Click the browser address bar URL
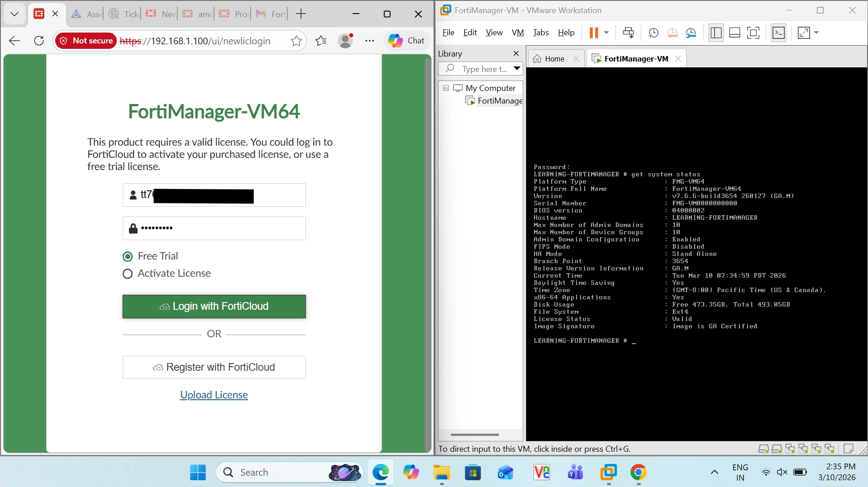This screenshot has width=868, height=487. click(x=195, y=41)
